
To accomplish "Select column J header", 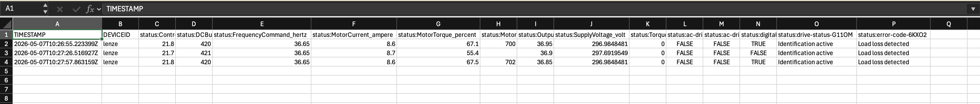I will [x=591, y=24].
